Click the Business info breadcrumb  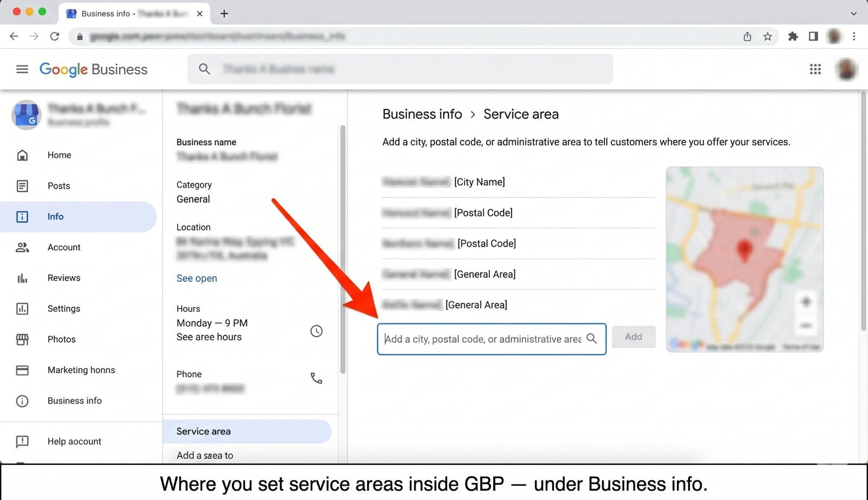422,114
